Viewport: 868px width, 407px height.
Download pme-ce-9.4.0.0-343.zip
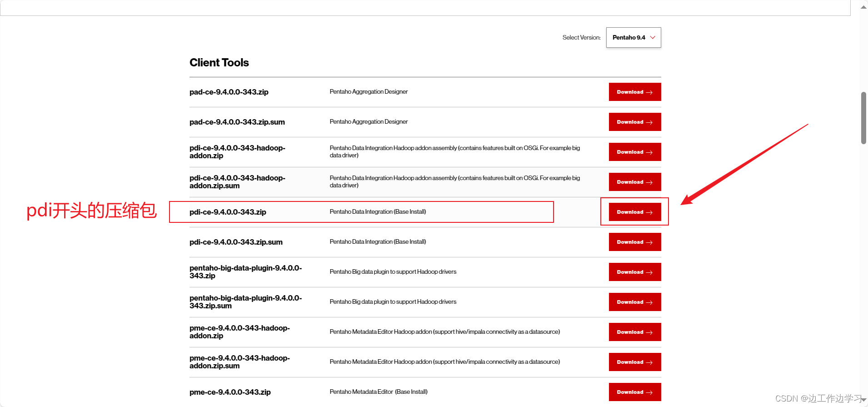635,392
